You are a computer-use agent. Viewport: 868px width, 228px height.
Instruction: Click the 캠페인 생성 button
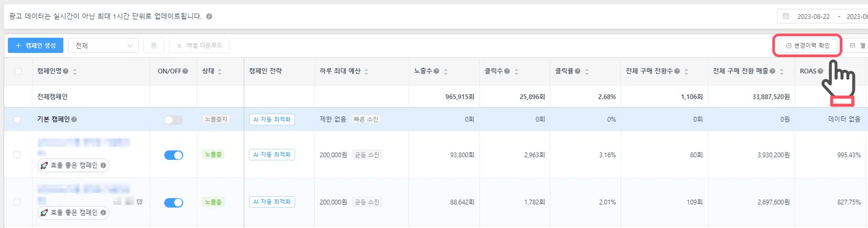36,46
